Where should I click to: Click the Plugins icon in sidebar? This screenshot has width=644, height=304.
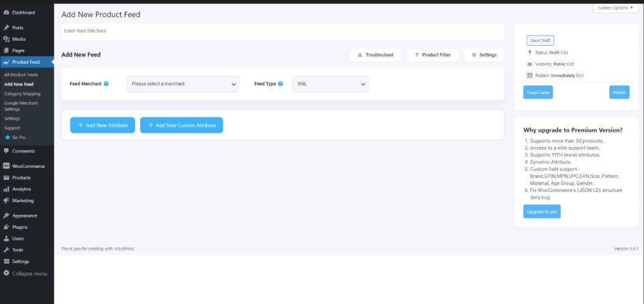coord(6,227)
